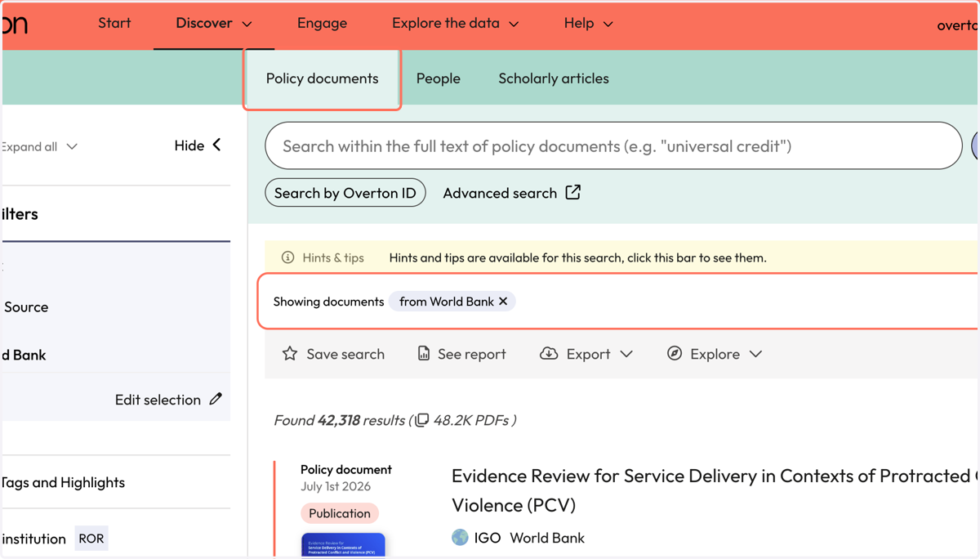The image size is (980, 559).
Task: Open the Start page
Action: pos(114,23)
